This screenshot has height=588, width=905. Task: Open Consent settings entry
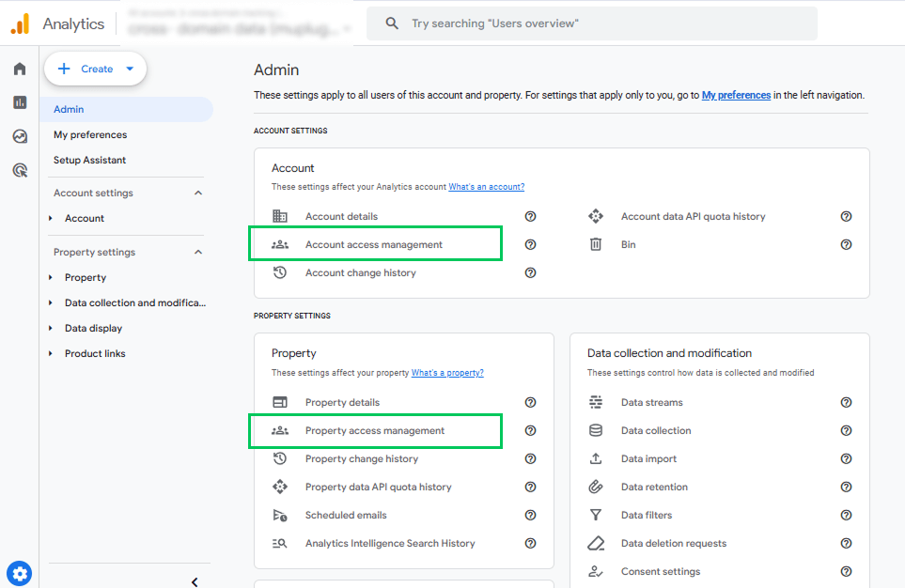tap(661, 572)
